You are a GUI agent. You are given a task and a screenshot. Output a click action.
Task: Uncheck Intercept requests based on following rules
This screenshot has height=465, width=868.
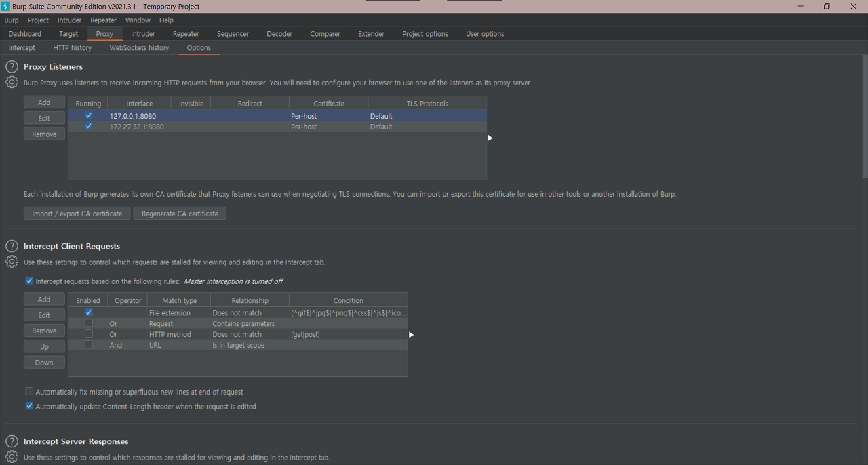[29, 281]
